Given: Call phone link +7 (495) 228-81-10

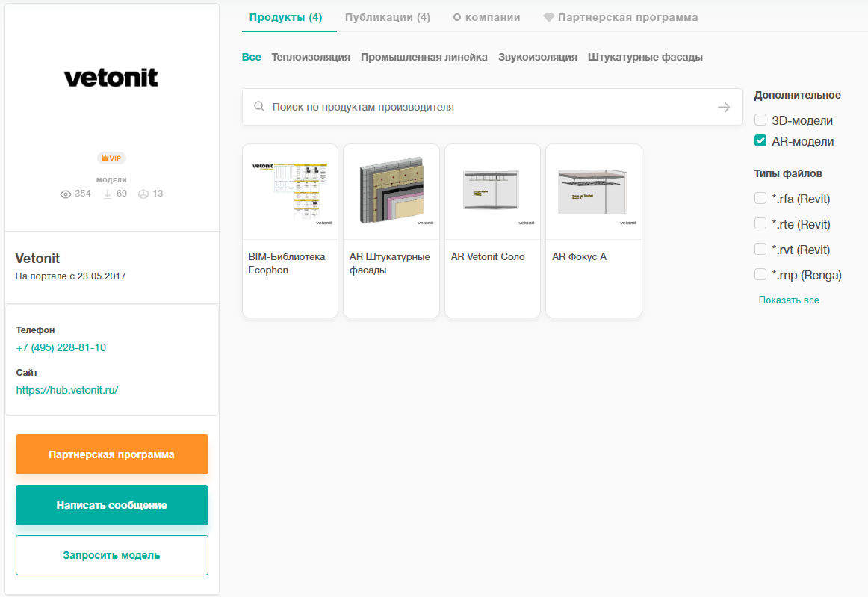Looking at the screenshot, I should click(x=61, y=347).
